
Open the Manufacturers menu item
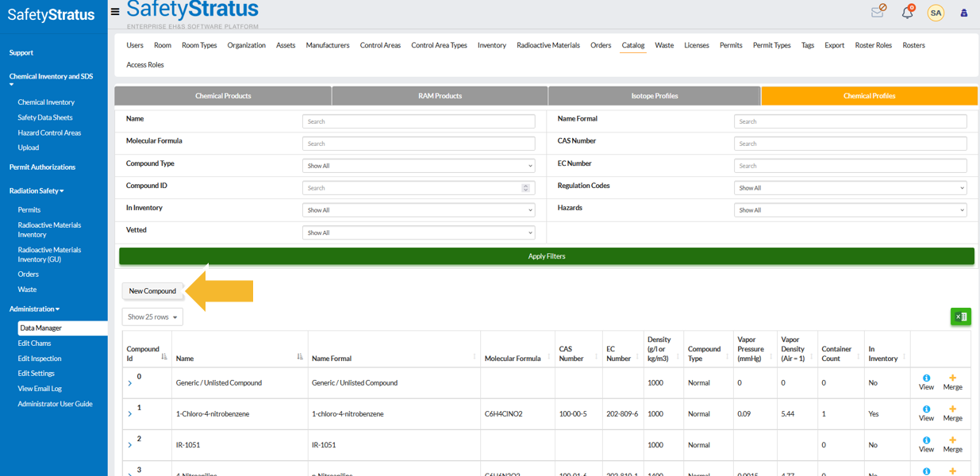click(328, 45)
